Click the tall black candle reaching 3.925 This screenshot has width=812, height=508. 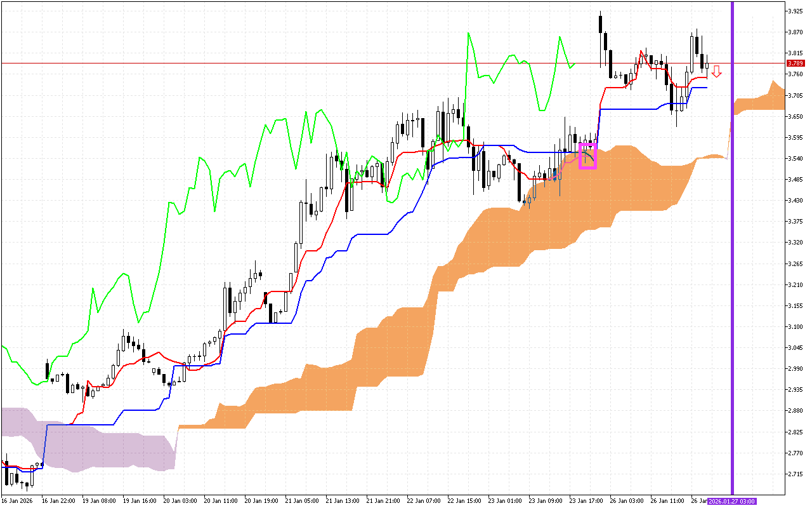coord(601,25)
